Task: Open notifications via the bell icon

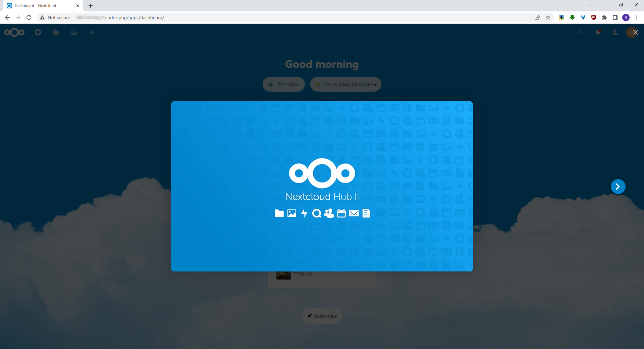Action: click(598, 32)
